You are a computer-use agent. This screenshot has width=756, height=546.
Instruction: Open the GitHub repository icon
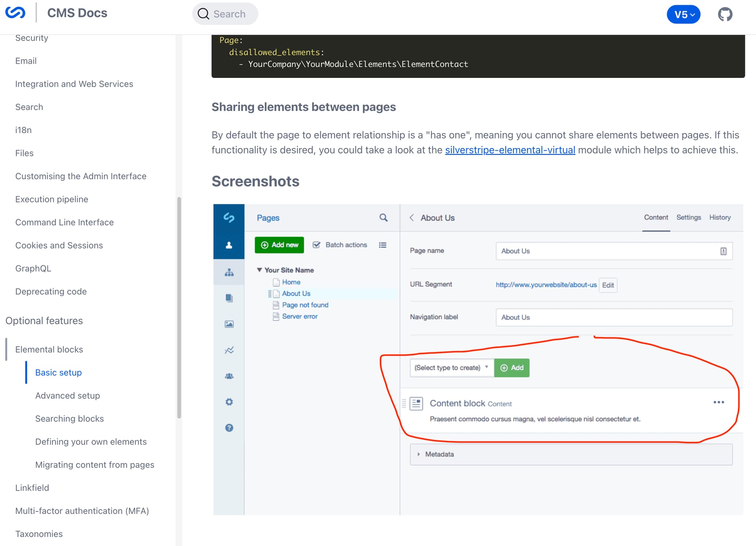(724, 15)
